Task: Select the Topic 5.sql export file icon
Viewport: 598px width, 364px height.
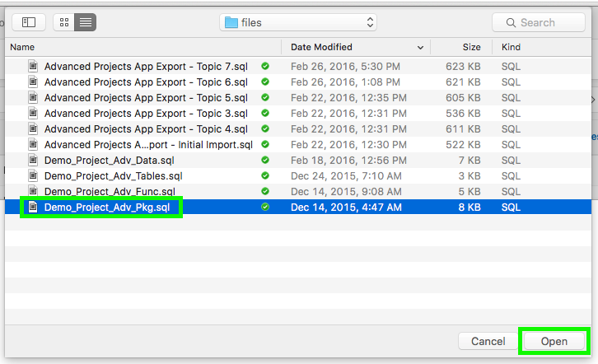Action: click(33, 97)
